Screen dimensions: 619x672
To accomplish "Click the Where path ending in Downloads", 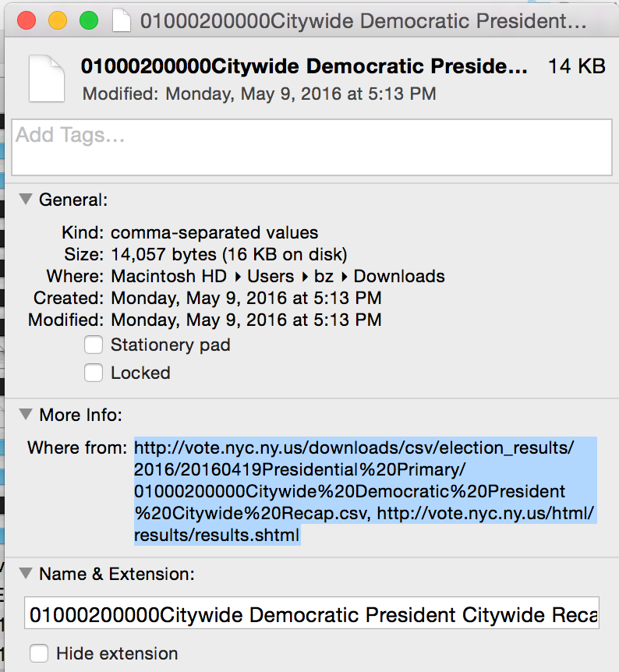I will pos(278,276).
